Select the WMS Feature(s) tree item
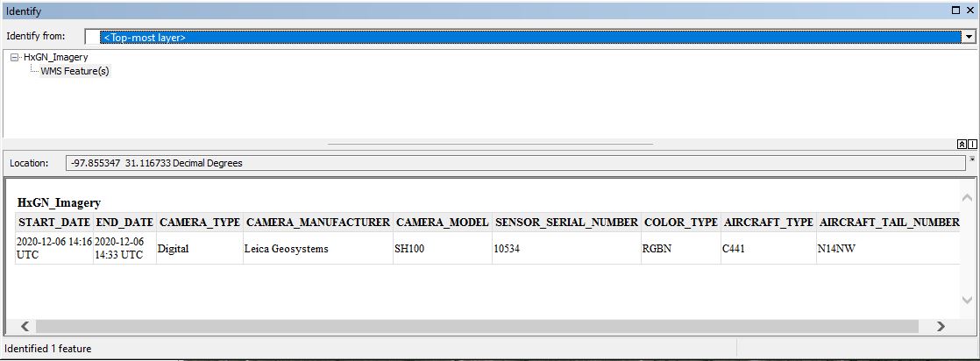 point(75,71)
